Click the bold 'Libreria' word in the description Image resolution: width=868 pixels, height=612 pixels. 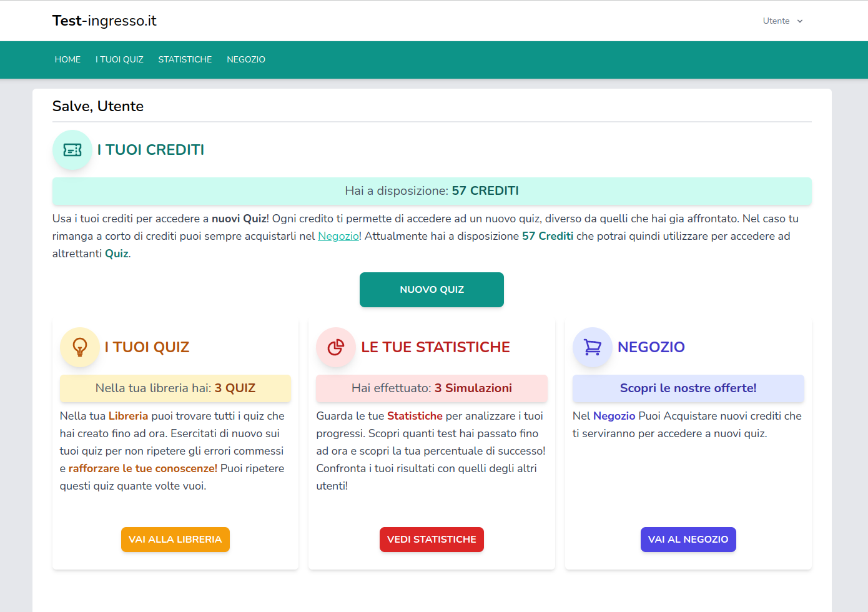(x=128, y=416)
